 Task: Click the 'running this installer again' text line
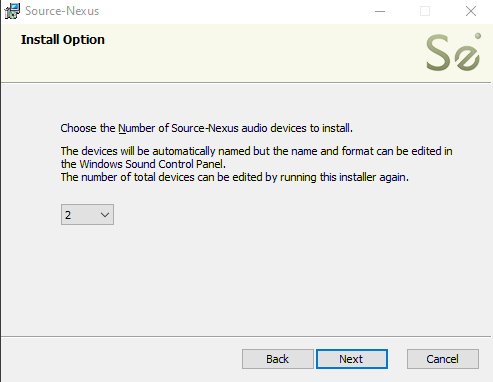(x=235, y=177)
